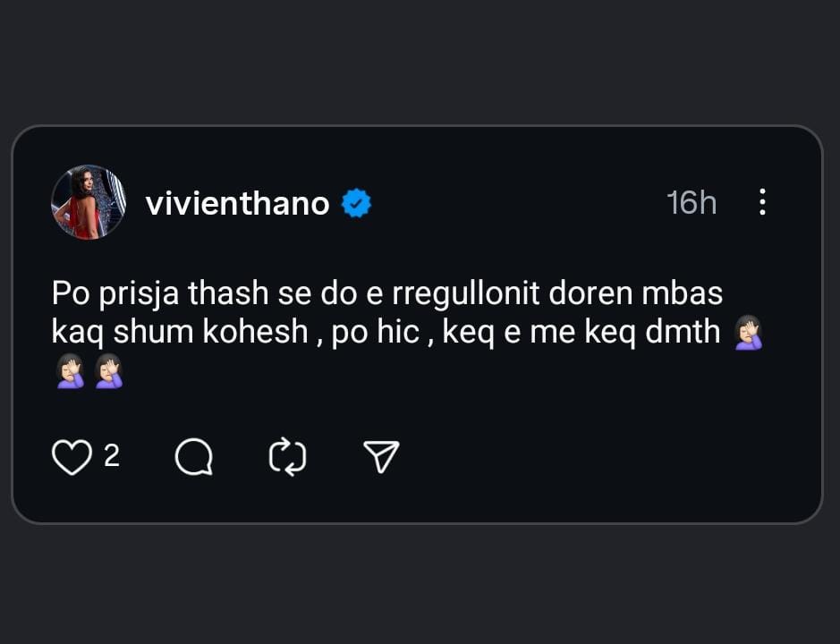
Task: Click the last facepalm emoji in the post
Action: coord(108,371)
